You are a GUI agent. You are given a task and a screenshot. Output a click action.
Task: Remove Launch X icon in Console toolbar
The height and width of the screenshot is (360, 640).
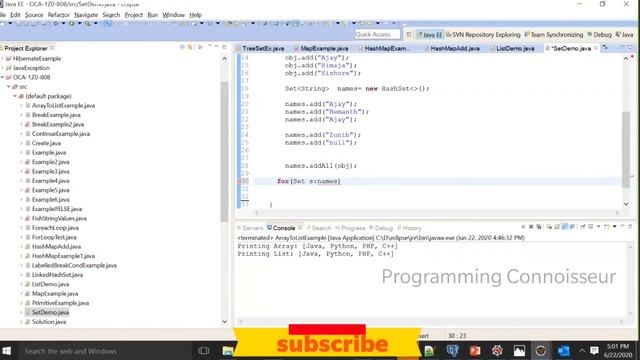531,227
